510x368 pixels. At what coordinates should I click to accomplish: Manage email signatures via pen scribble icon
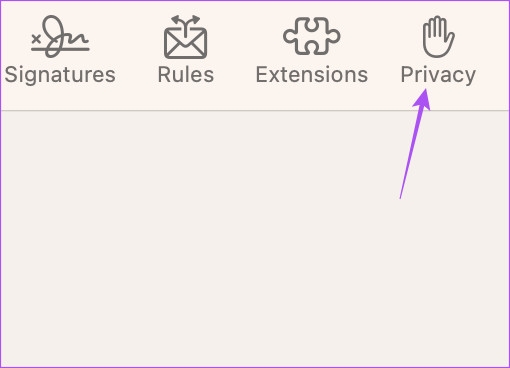coord(60,36)
